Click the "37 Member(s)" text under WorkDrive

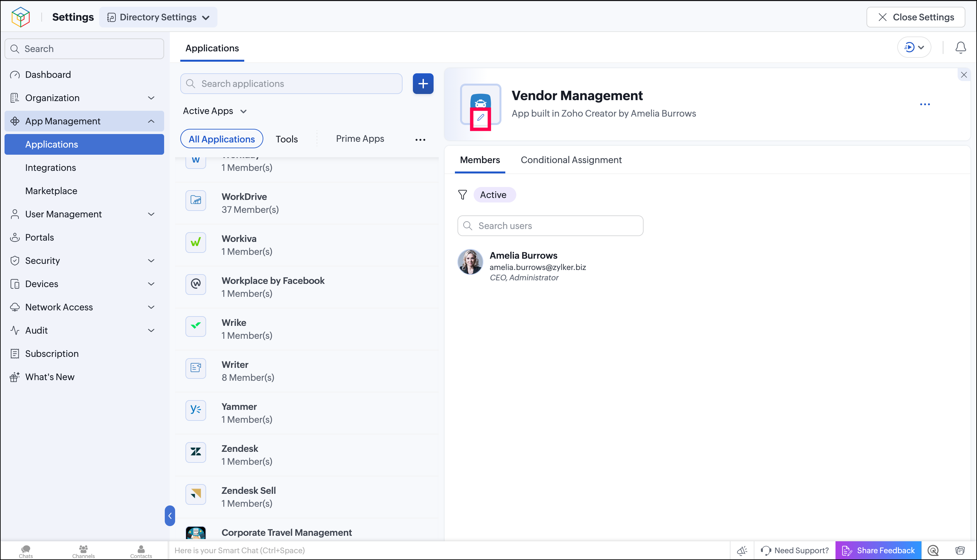click(x=250, y=210)
